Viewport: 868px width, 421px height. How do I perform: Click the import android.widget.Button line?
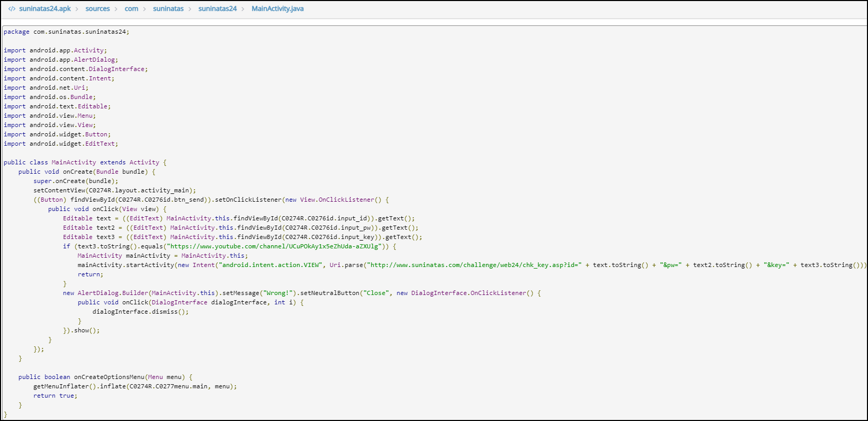[57, 134]
